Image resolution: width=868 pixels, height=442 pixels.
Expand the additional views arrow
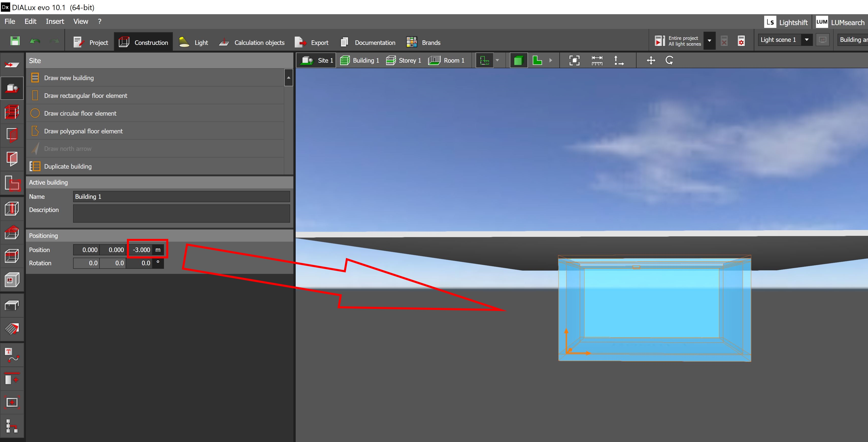point(550,61)
